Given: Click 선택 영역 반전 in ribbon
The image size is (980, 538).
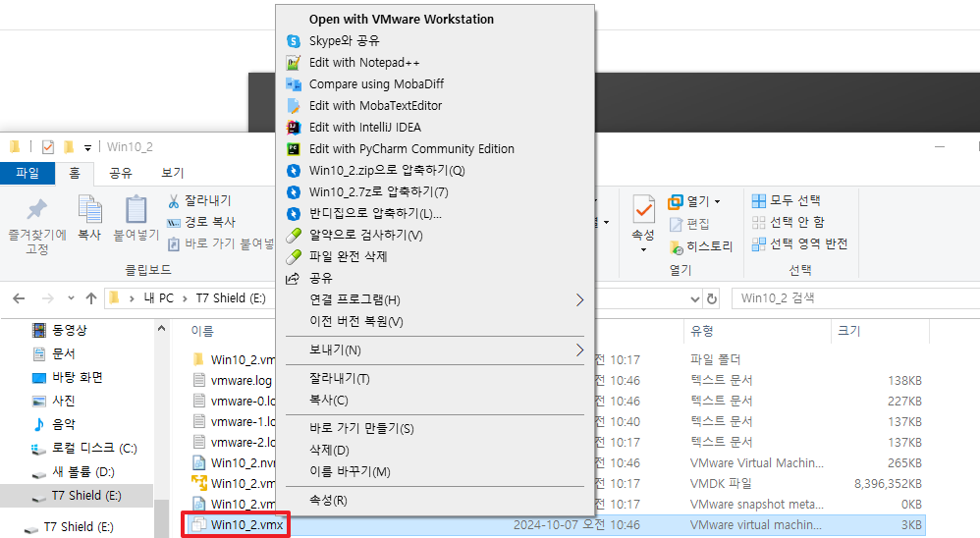Looking at the screenshot, I should coord(799,243).
